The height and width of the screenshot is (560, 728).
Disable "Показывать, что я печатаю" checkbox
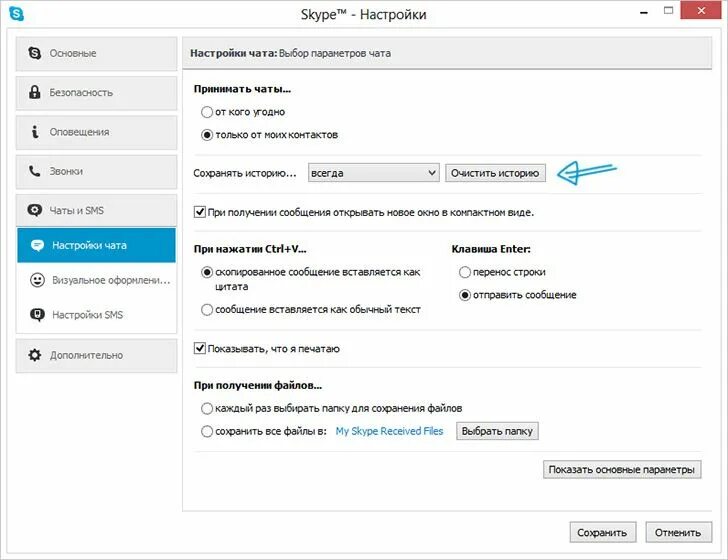coord(200,349)
